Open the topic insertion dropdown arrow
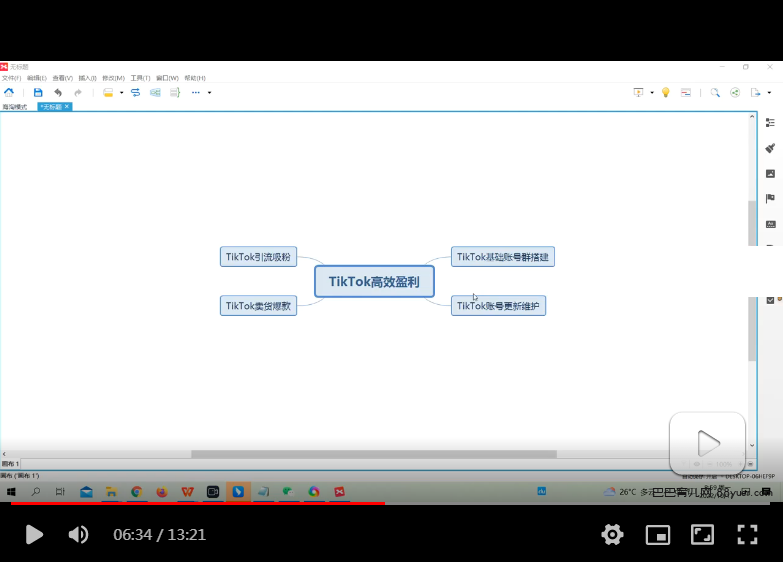 pos(121,92)
